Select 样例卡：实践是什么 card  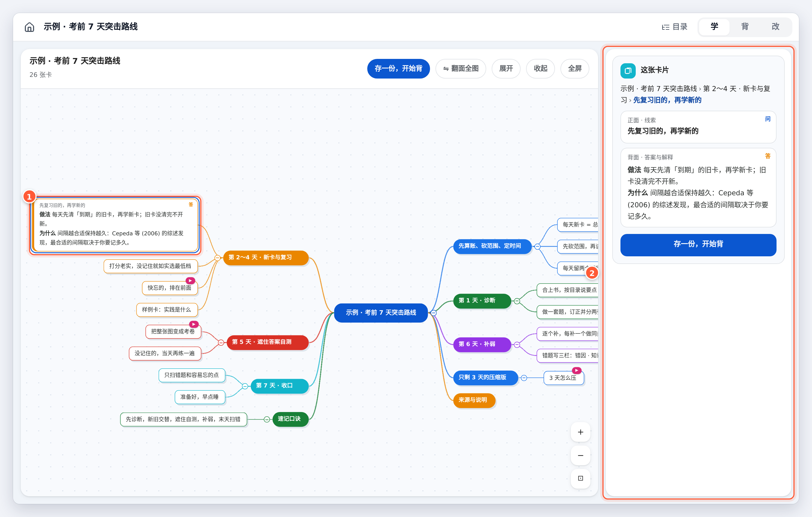pyautogui.click(x=167, y=309)
